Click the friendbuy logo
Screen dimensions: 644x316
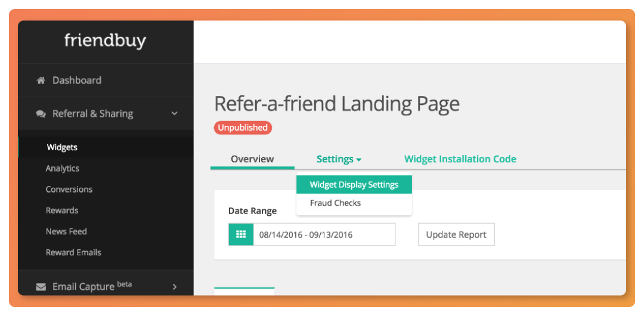105,41
